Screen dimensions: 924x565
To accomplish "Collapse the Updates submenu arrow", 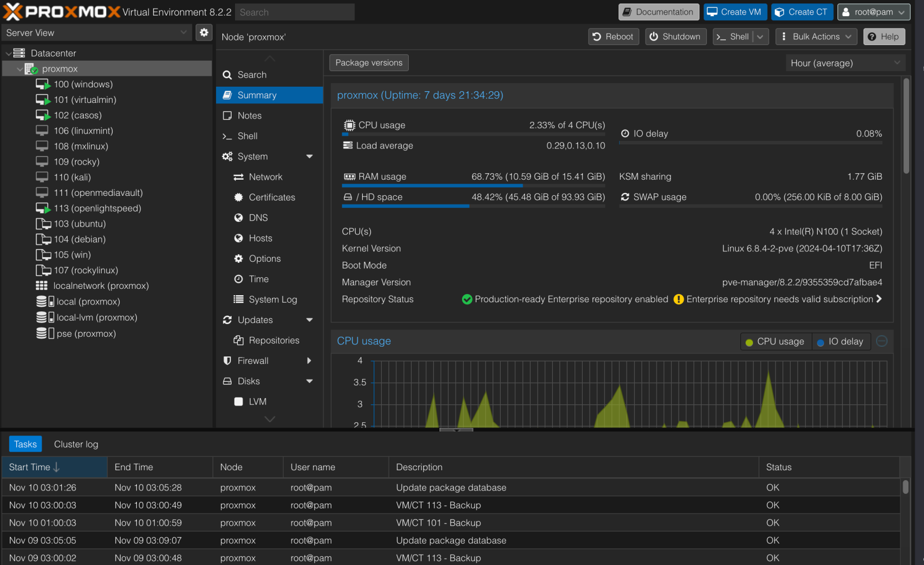I will [x=310, y=320].
